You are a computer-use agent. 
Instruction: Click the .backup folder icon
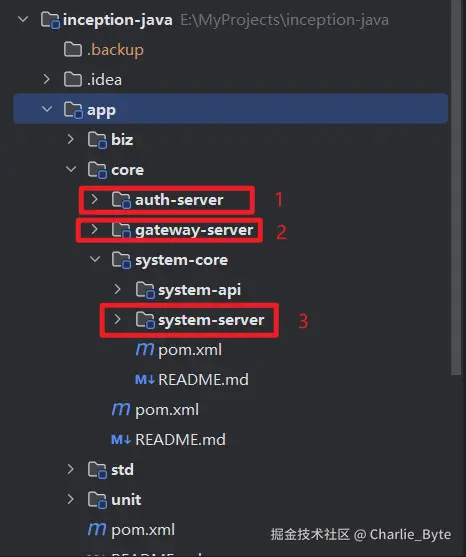73,49
